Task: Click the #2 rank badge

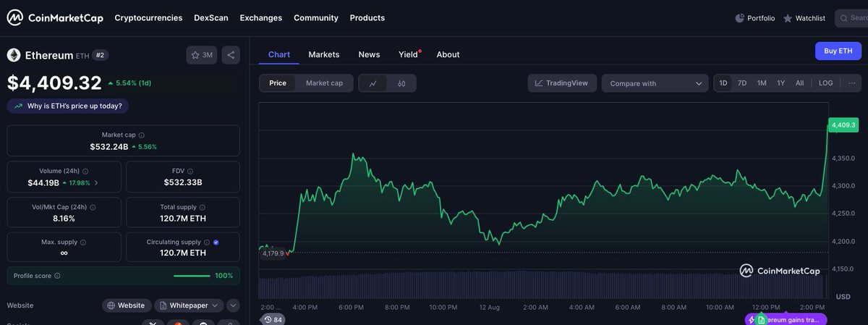Action: tap(101, 55)
